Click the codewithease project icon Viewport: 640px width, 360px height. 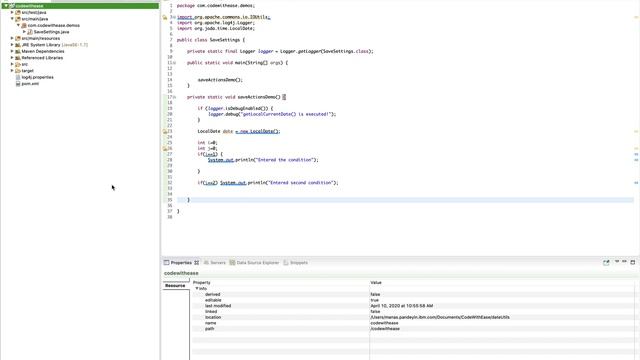pyautogui.click(x=12, y=6)
